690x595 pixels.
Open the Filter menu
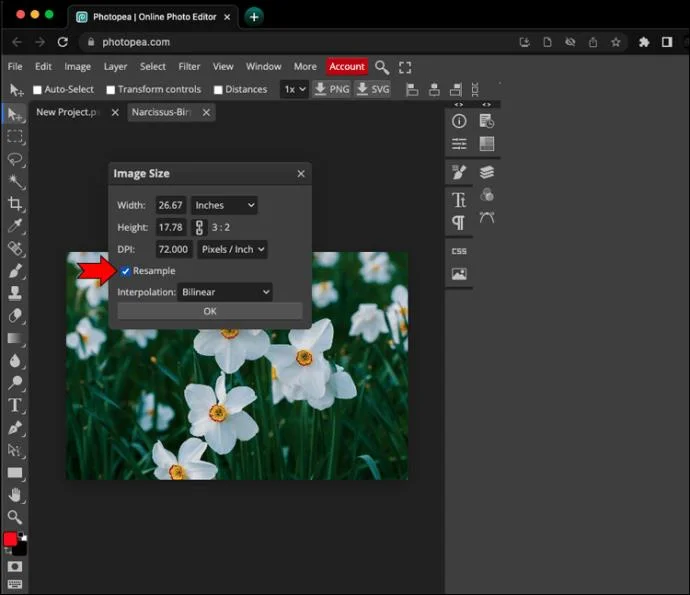click(x=189, y=66)
